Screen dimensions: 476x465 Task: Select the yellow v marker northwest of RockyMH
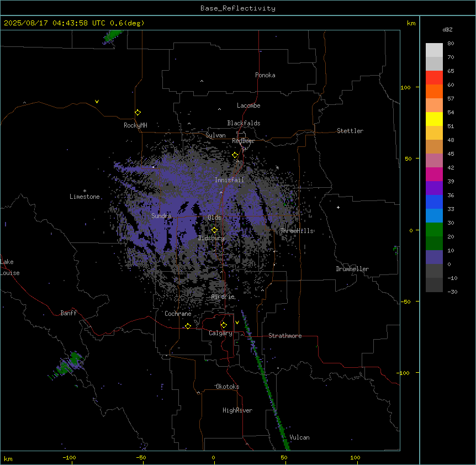point(97,102)
